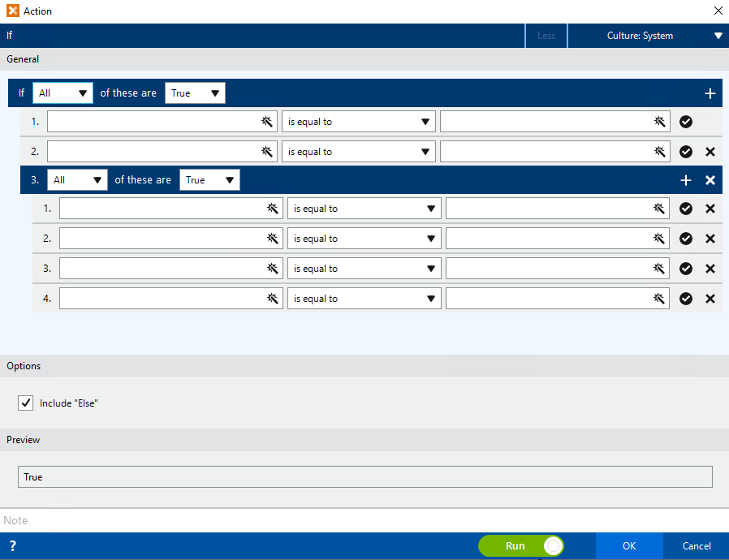The image size is (729, 560).
Task: Click the plus icon in the top If header
Action: [x=710, y=93]
